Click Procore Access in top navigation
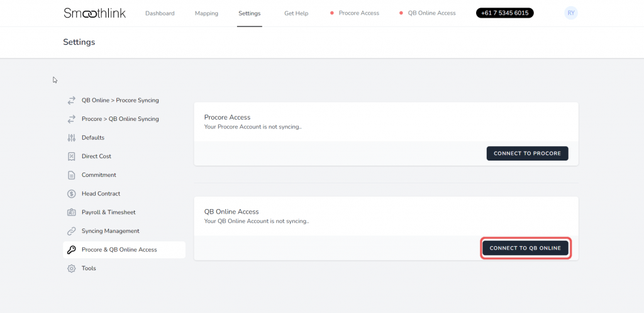644x313 pixels. pyautogui.click(x=359, y=13)
